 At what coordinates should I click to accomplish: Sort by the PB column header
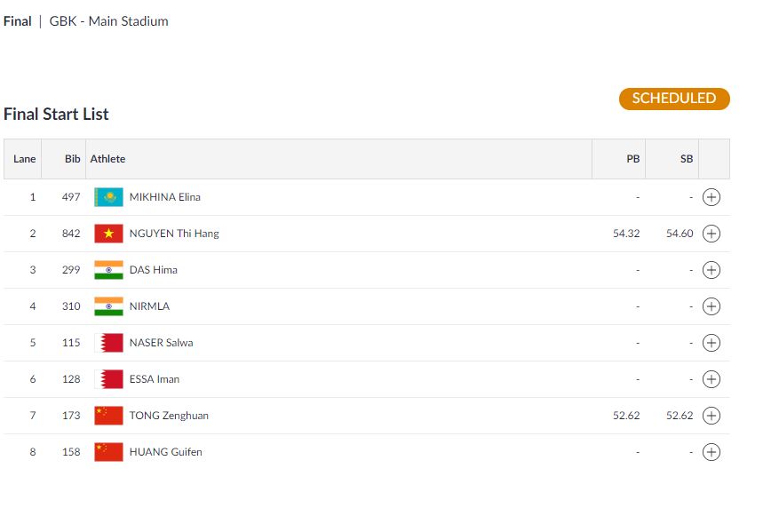(632, 159)
